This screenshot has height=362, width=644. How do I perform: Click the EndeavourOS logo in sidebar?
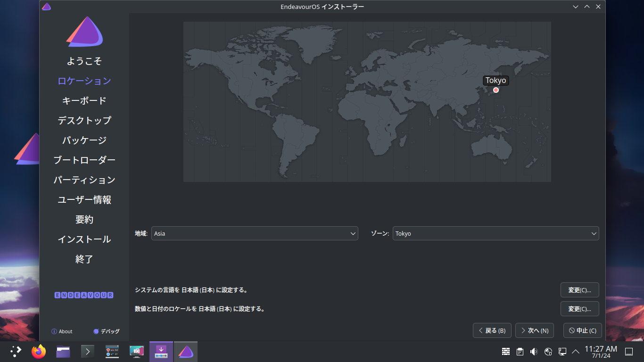pos(84,32)
